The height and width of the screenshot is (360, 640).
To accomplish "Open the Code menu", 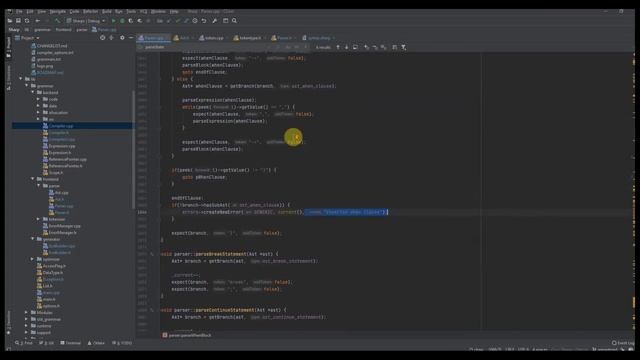I will tap(74, 11).
